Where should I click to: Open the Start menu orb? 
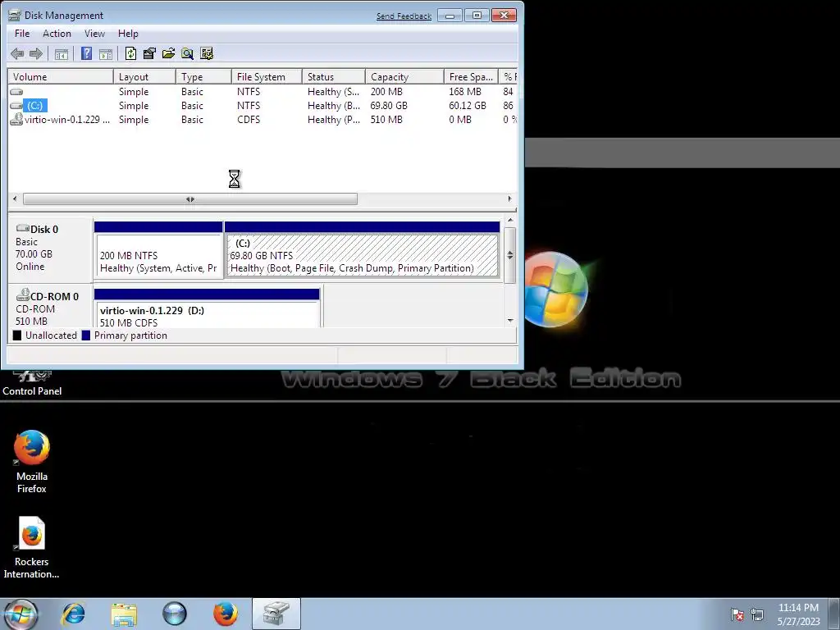coord(21,614)
